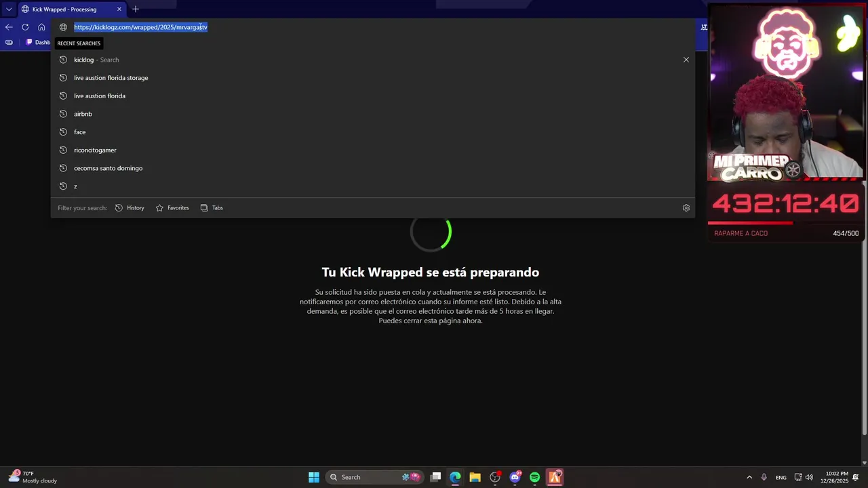Click history icon beside 'airbnb' suggestion
The width and height of the screenshot is (868, 488).
click(x=63, y=114)
